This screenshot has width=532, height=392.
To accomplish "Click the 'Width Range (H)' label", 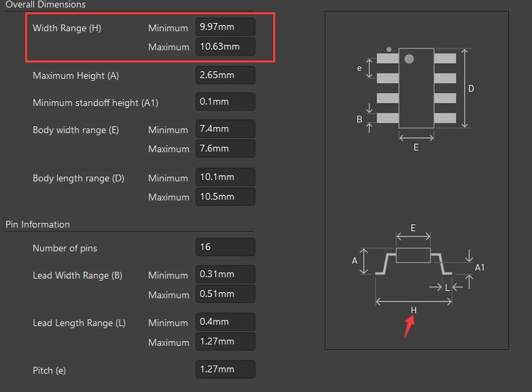I will [67, 28].
